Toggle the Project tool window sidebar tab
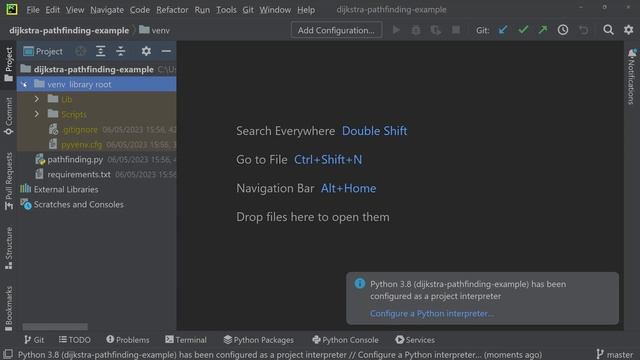The image size is (640, 360). click(9, 64)
